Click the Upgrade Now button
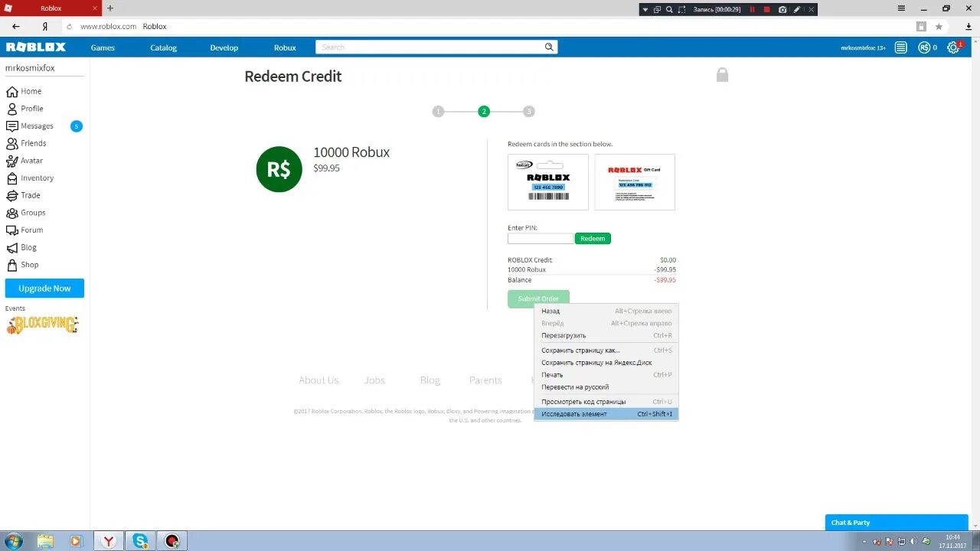The height and width of the screenshot is (551, 980). tap(44, 289)
